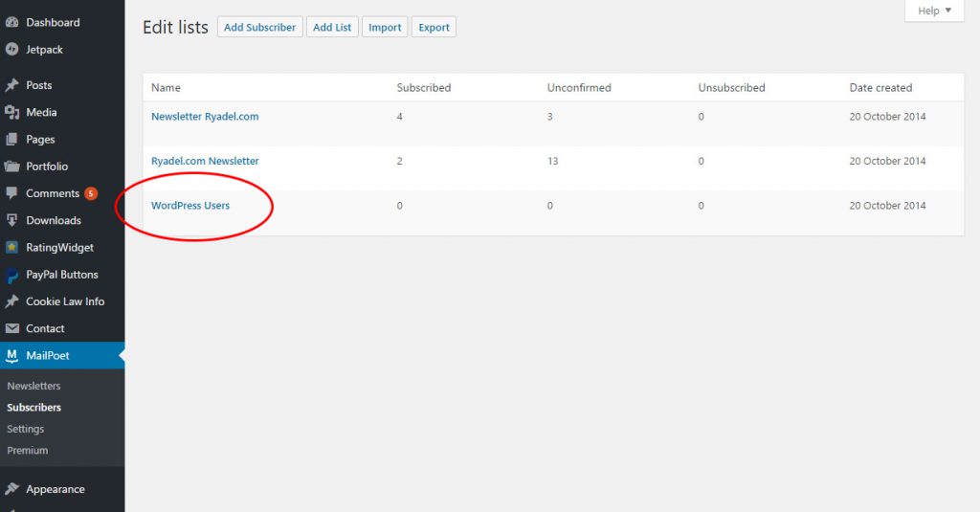Click the Unsubscribed column header

click(x=732, y=87)
